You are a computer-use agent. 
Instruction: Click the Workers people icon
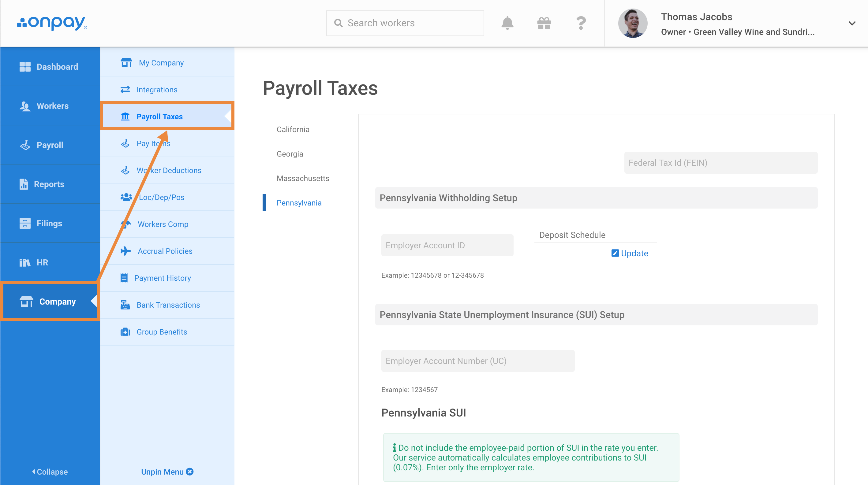point(25,106)
